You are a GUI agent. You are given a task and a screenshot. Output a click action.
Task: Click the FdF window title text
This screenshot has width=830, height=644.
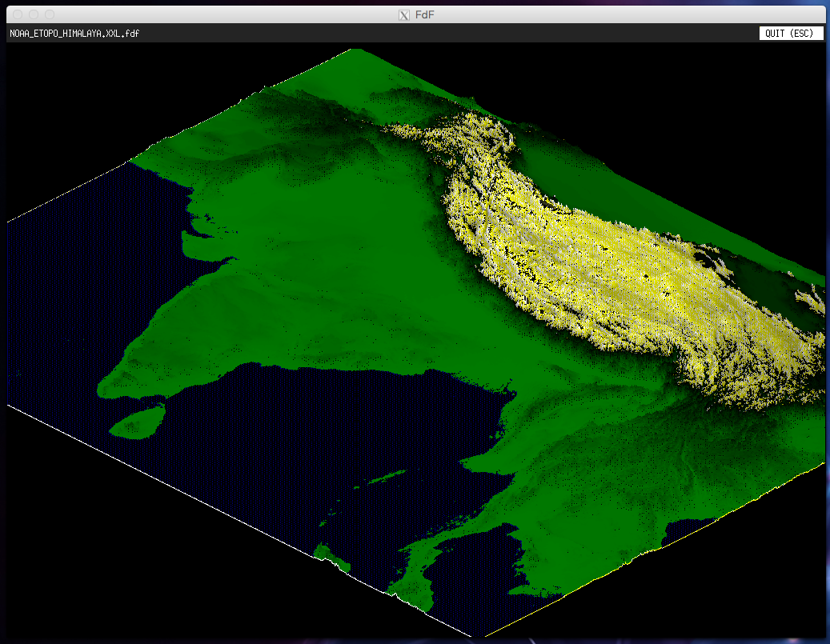(425, 14)
